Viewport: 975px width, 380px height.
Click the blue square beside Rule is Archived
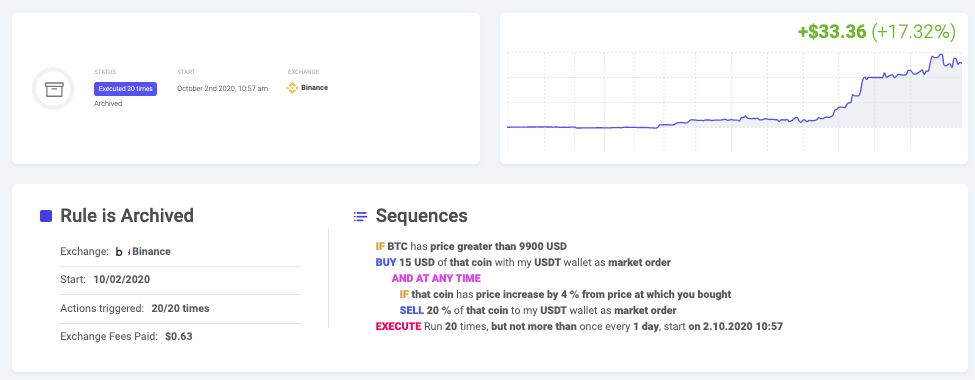pos(46,216)
